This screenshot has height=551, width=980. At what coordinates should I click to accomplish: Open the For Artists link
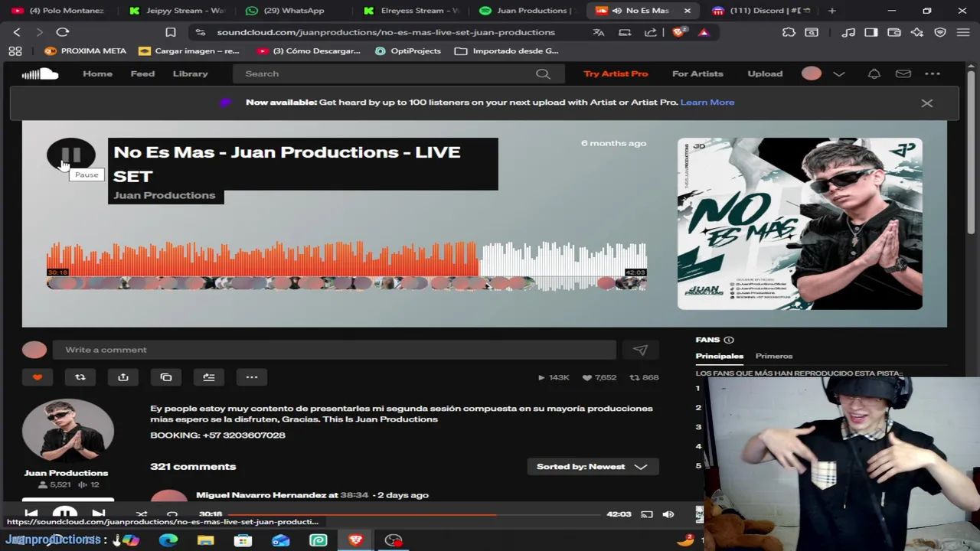697,73
